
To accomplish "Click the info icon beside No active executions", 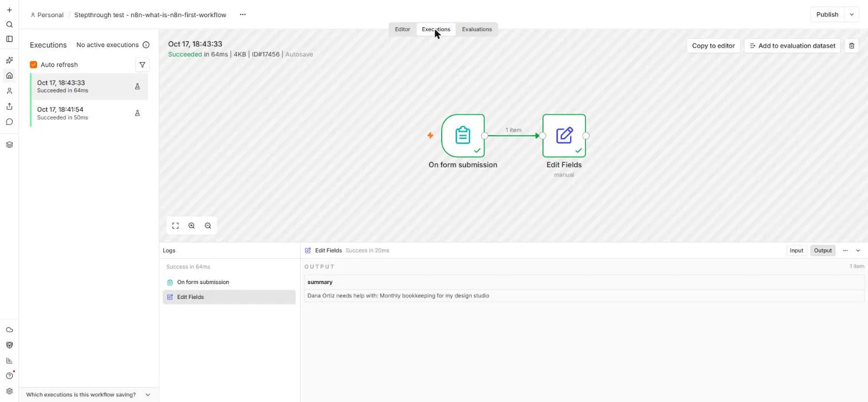I will tap(146, 45).
